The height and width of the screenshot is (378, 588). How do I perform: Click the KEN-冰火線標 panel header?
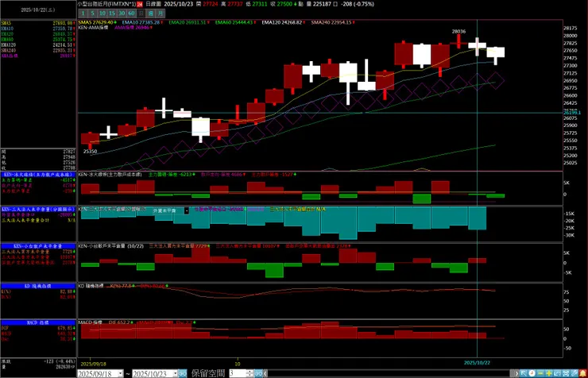[38, 175]
